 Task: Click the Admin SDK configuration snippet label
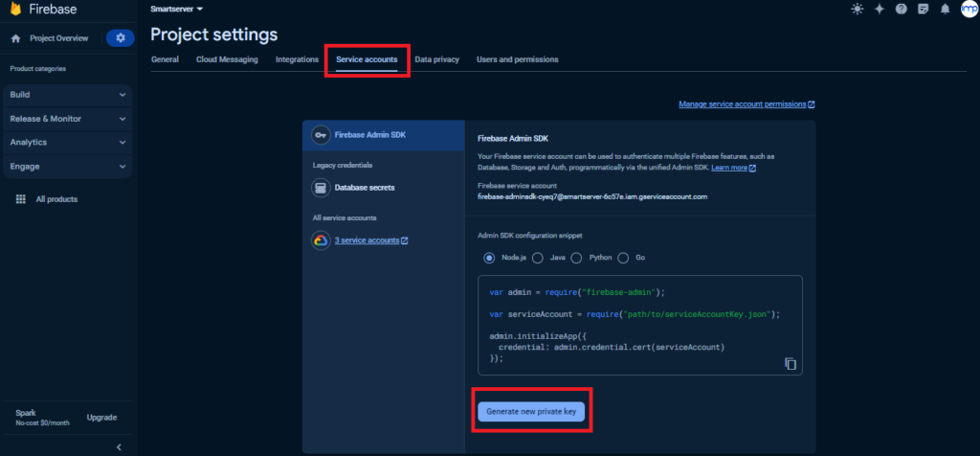coord(529,236)
